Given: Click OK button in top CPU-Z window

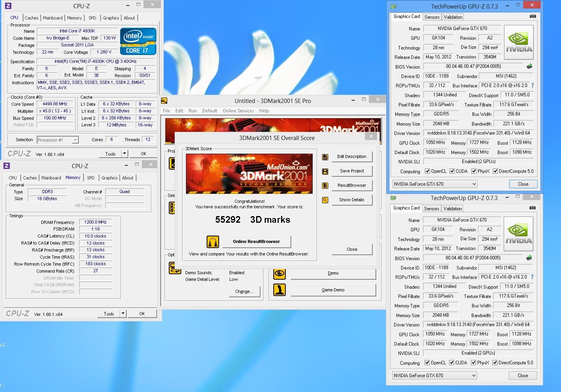Looking at the screenshot, I should [x=143, y=154].
